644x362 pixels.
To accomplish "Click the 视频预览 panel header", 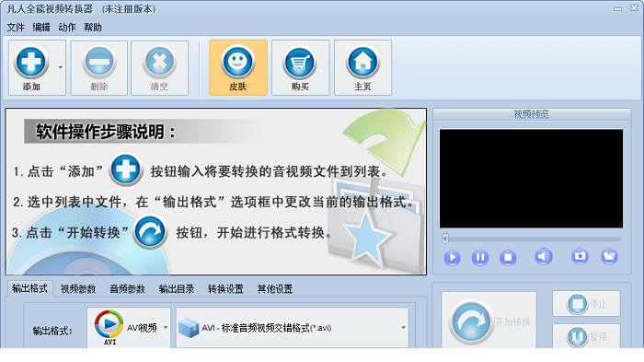I will (x=532, y=114).
